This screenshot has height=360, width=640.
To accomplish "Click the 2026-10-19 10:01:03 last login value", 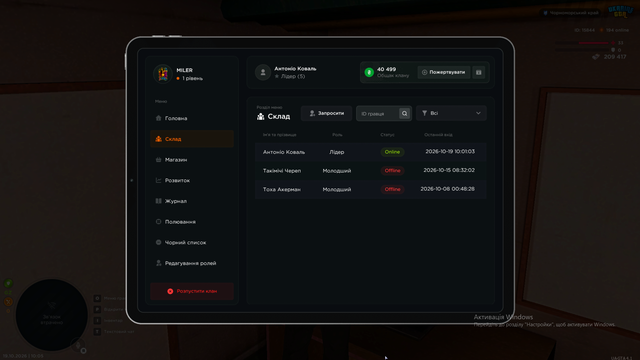I will point(450,151).
